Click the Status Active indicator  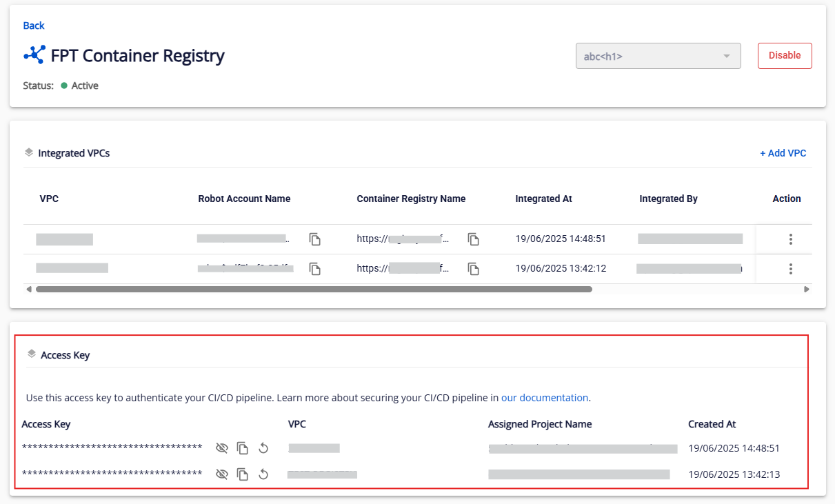click(79, 86)
